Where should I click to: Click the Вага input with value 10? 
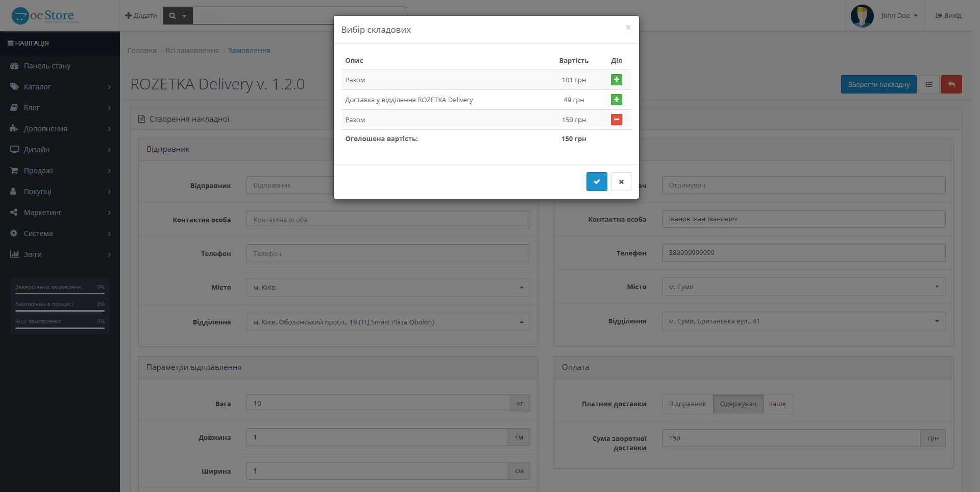(x=378, y=404)
